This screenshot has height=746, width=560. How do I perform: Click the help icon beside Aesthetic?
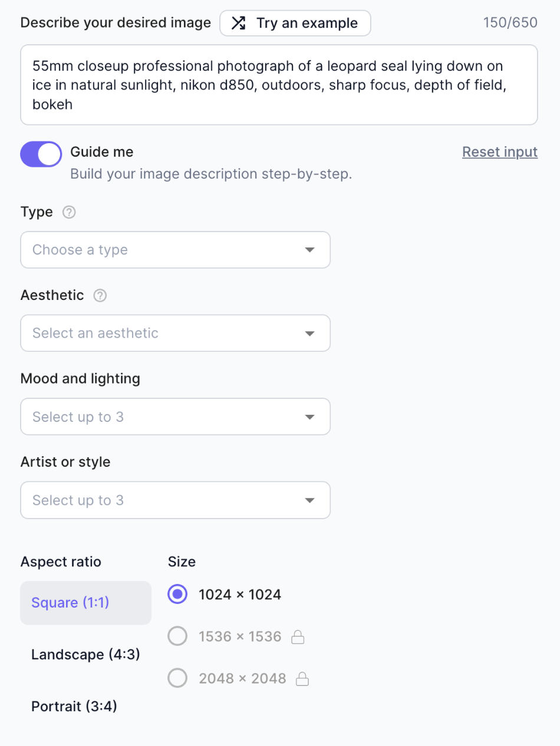[x=100, y=296]
